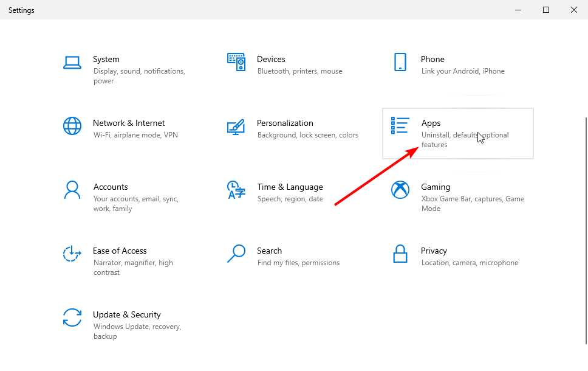This screenshot has width=588, height=371.
Task: Open System settings via its title text
Action: [x=106, y=59]
